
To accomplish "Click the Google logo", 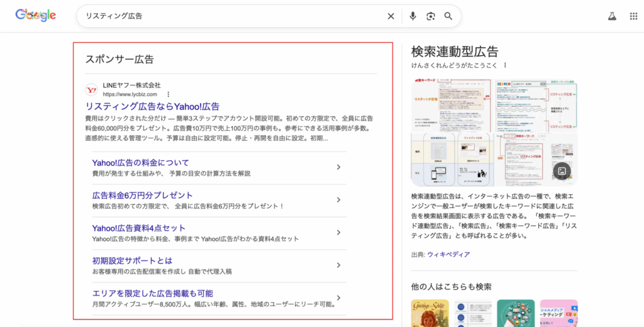I will [35, 16].
